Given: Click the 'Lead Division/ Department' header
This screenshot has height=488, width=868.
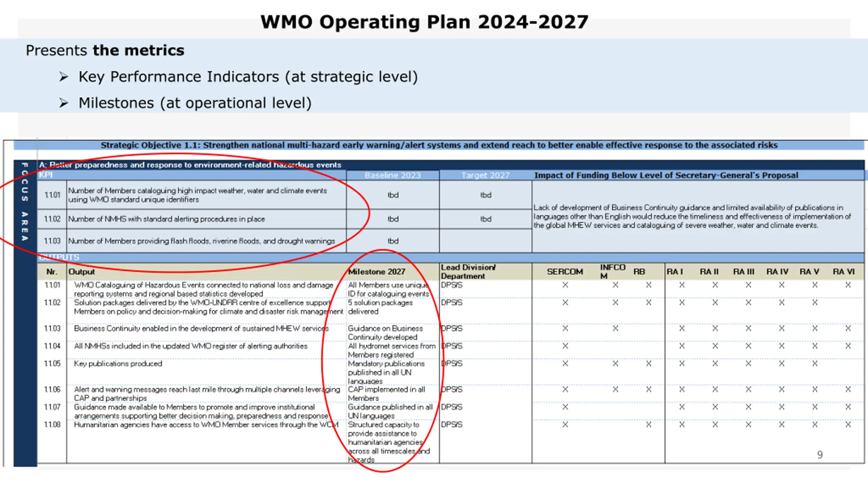Looking at the screenshot, I should click(x=468, y=272).
